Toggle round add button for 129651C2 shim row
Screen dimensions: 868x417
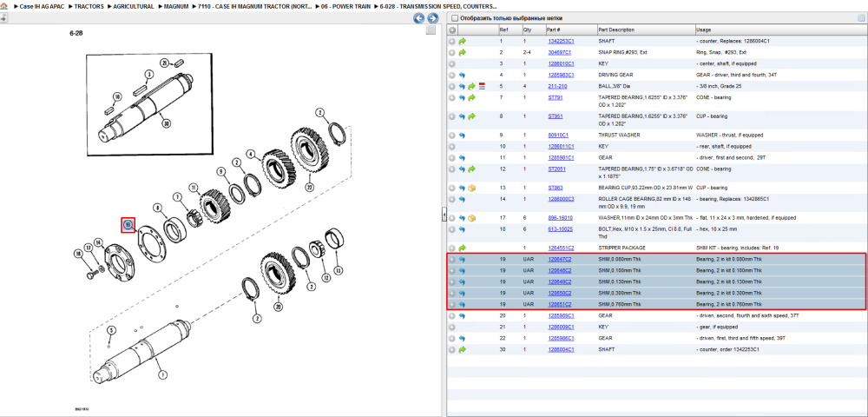coord(452,305)
